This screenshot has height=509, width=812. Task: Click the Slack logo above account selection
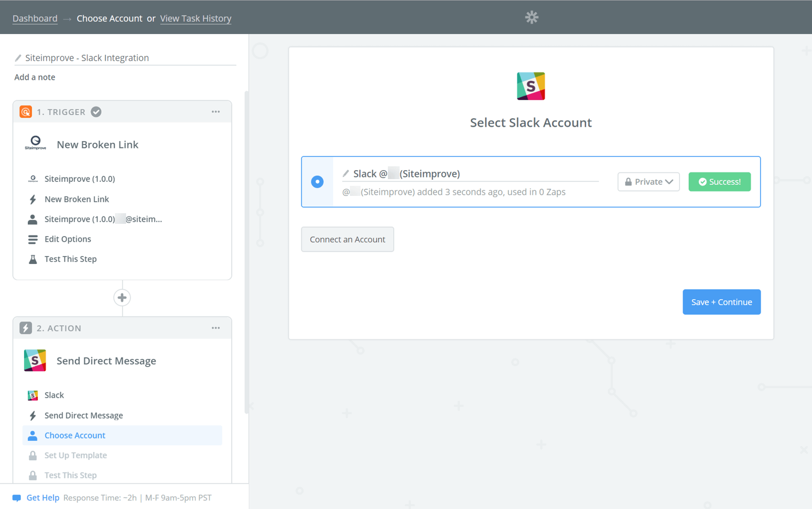tap(530, 86)
